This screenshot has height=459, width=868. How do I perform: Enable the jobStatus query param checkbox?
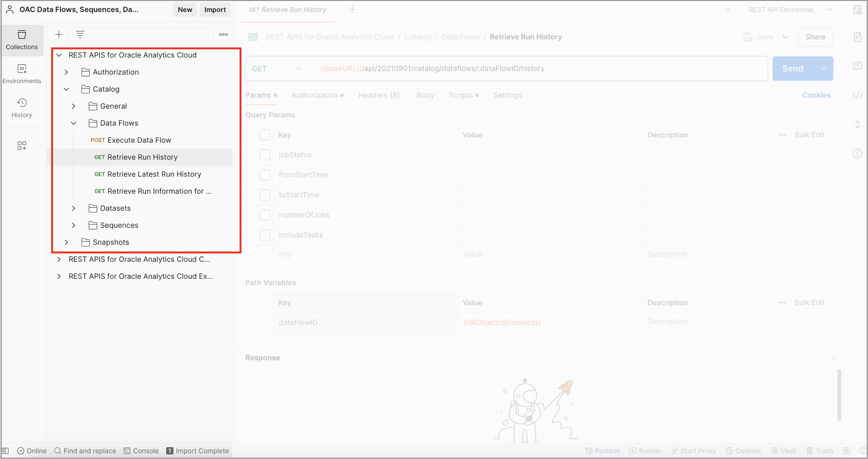(265, 155)
